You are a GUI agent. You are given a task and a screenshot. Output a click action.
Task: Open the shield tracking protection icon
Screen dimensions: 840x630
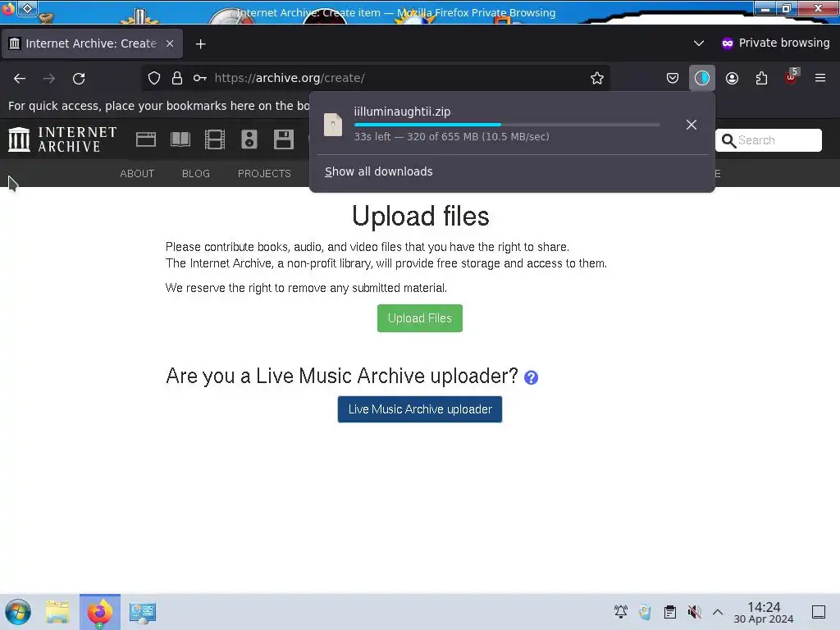click(x=154, y=78)
